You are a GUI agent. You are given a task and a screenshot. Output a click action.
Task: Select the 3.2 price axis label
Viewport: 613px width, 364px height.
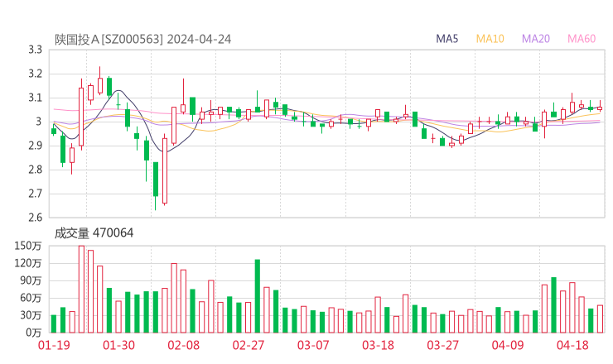point(35,74)
